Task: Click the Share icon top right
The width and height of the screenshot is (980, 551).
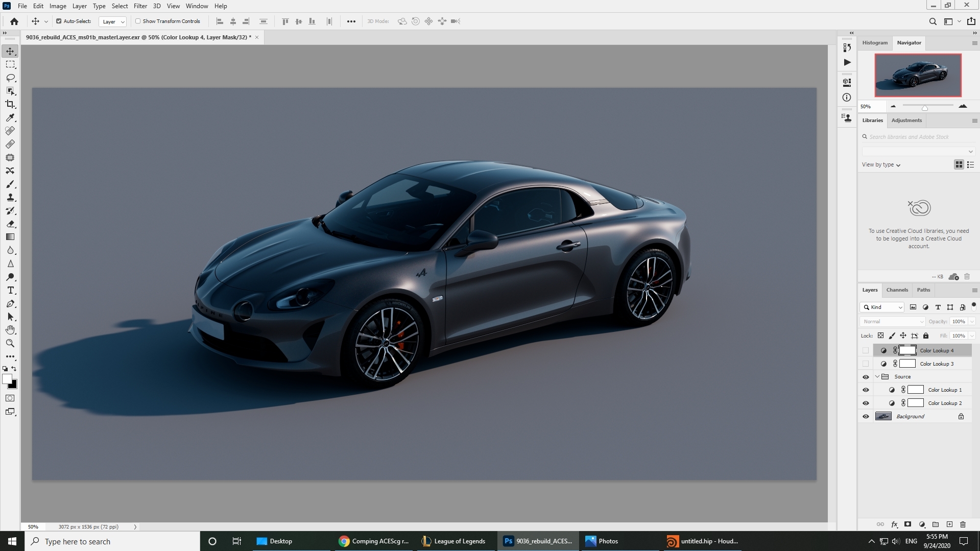Action: 971,21
